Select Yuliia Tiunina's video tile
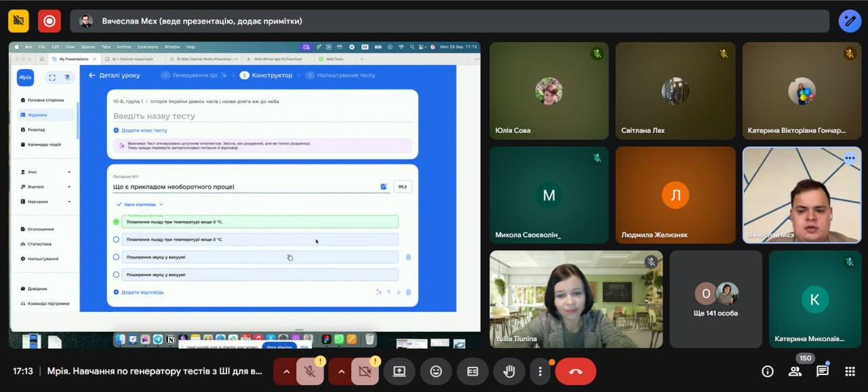The height and width of the screenshot is (392, 868). tap(576, 299)
